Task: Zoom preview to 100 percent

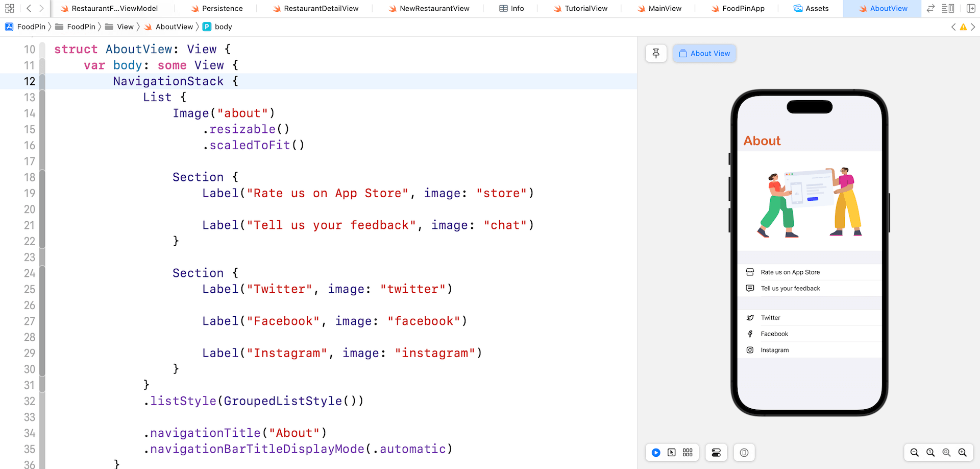Action: pos(930,453)
